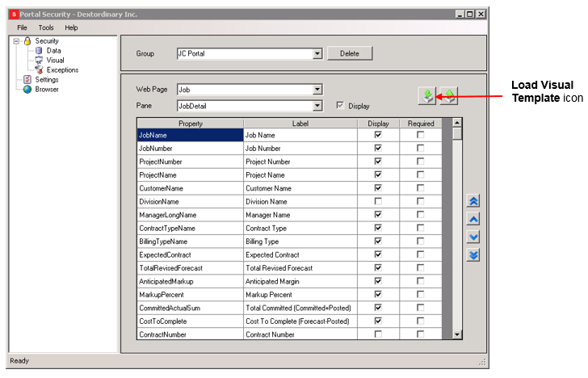Image resolution: width=588 pixels, height=378 pixels.
Task: Expand the Pane dropdown list
Action: click(317, 106)
